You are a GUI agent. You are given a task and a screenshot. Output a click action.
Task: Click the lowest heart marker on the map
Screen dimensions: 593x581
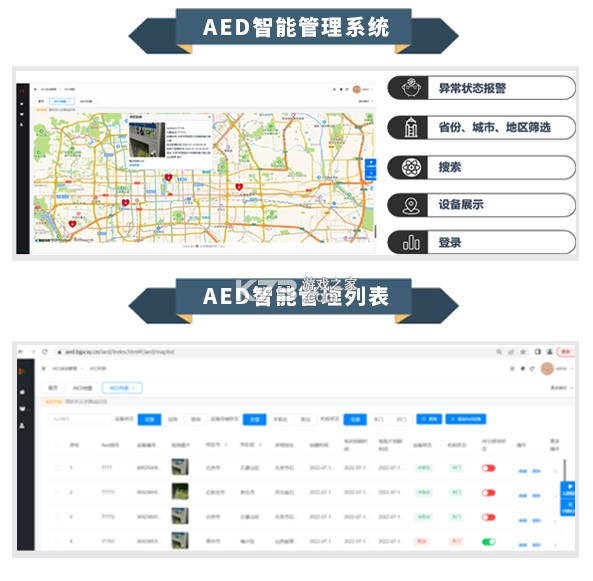72,224
